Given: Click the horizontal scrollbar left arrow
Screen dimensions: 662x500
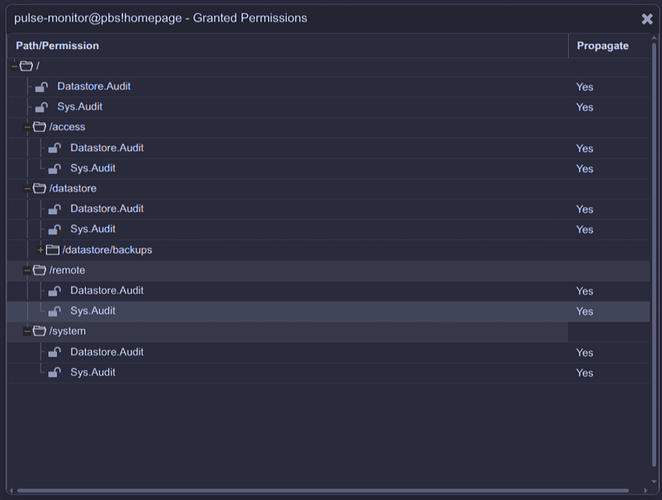Looking at the screenshot, I should click(11, 491).
